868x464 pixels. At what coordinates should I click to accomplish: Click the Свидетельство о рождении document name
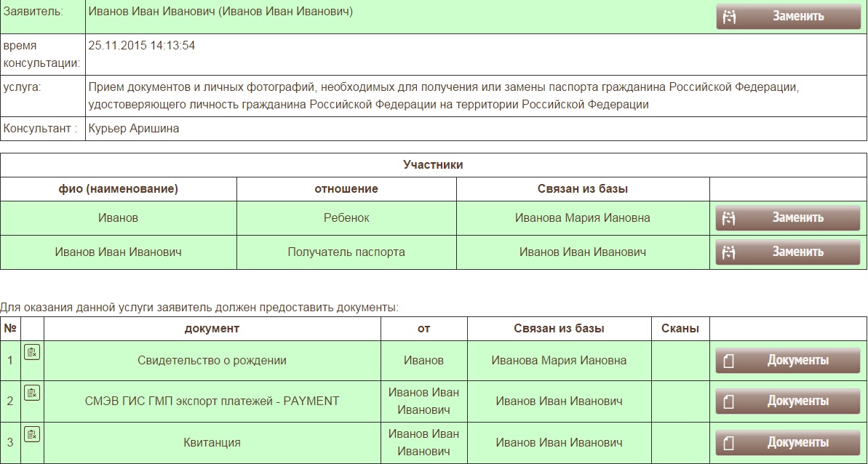click(x=212, y=361)
